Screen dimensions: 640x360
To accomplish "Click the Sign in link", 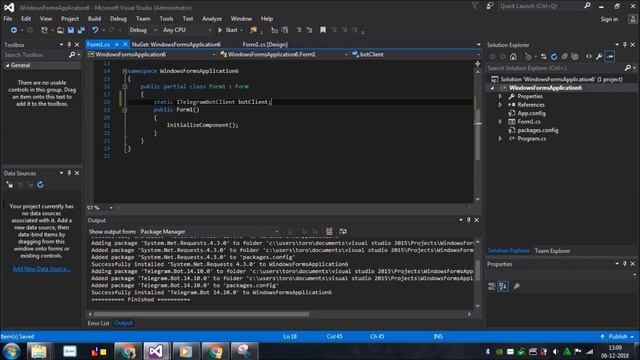I will click(609, 19).
